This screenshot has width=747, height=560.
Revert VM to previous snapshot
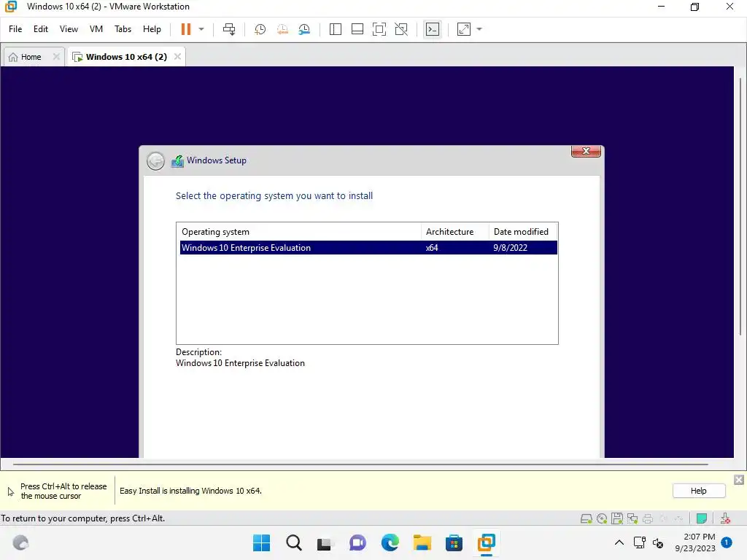click(282, 29)
